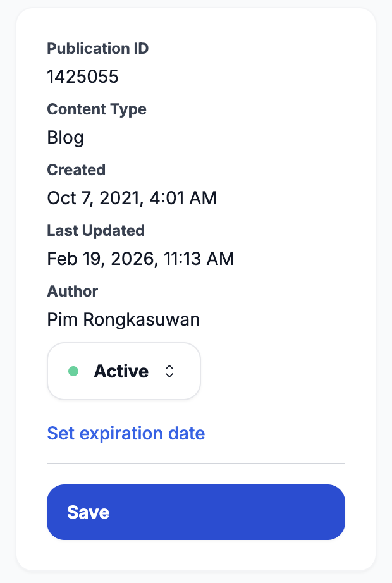The image size is (392, 583).
Task: Click the Last Updated label
Action: coord(95,231)
